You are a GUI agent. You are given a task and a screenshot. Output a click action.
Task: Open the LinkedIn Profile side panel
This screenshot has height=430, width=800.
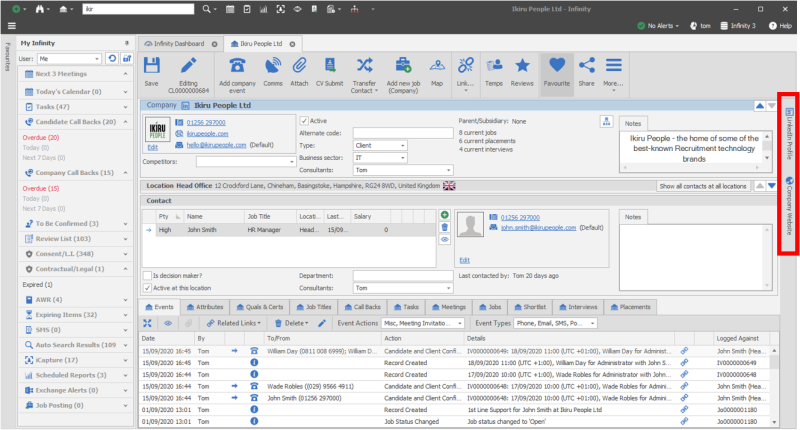[789, 123]
